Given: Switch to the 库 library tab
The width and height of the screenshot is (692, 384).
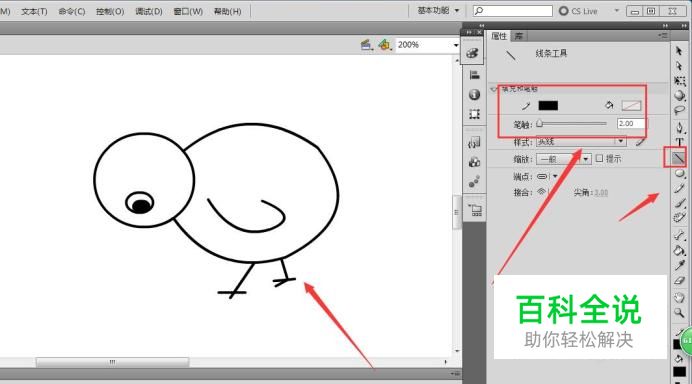Looking at the screenshot, I should tap(519, 36).
